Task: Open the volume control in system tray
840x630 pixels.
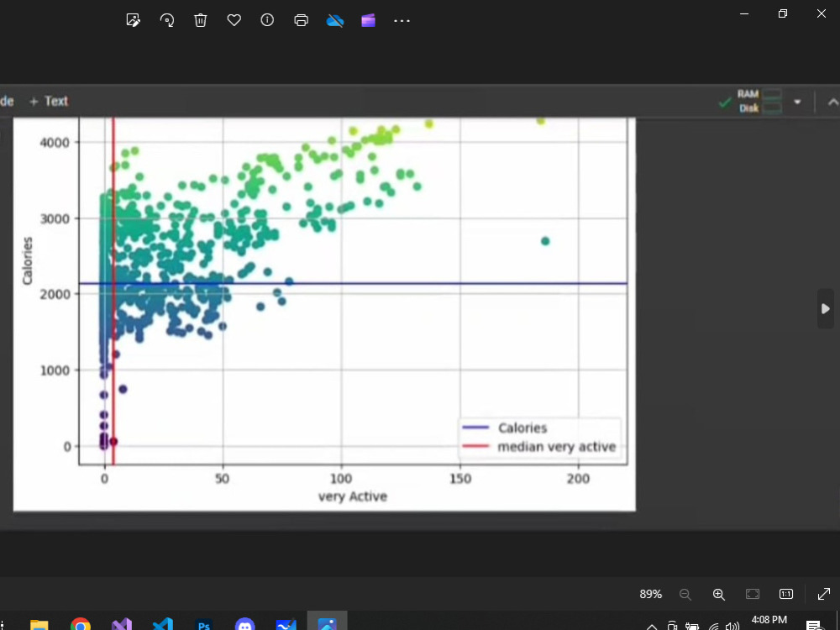Action: coord(732,626)
